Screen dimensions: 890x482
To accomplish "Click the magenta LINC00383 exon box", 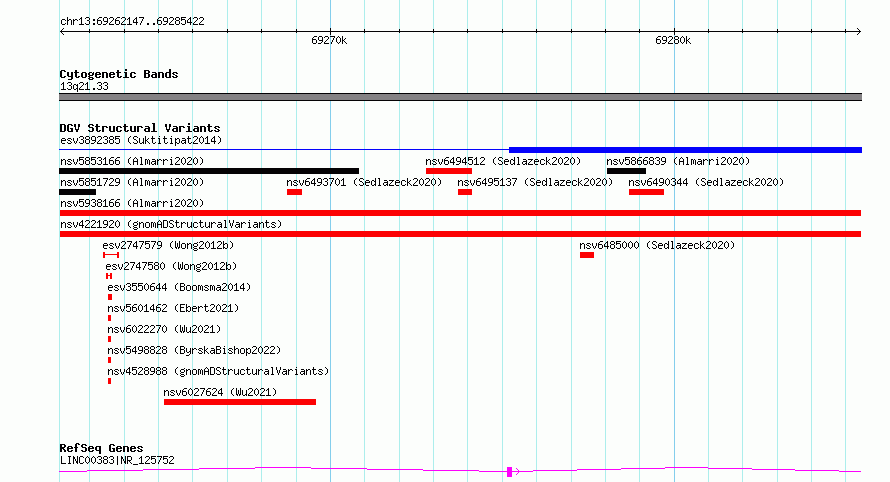I will [510, 471].
